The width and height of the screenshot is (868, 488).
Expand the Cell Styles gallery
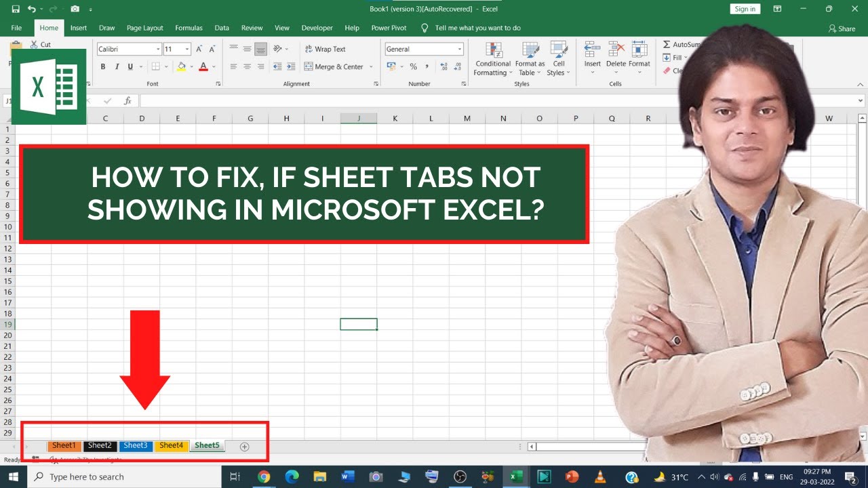558,59
